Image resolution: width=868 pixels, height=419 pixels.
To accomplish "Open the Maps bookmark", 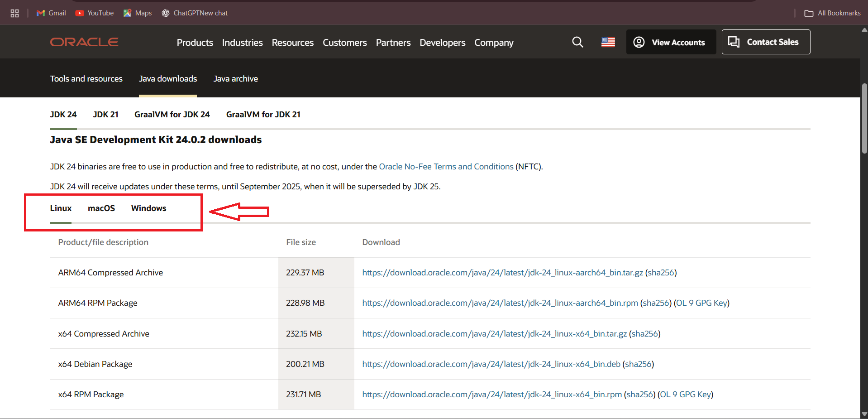I will click(x=138, y=13).
